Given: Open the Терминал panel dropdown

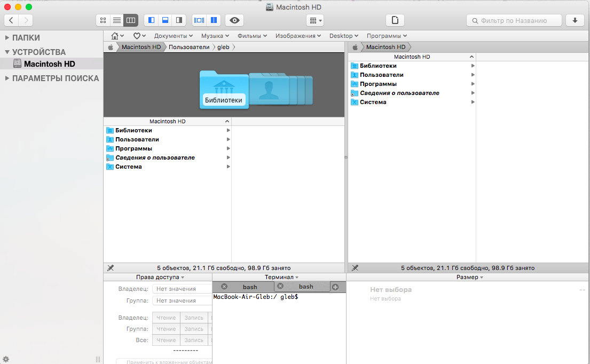Looking at the screenshot, I should click(x=281, y=277).
